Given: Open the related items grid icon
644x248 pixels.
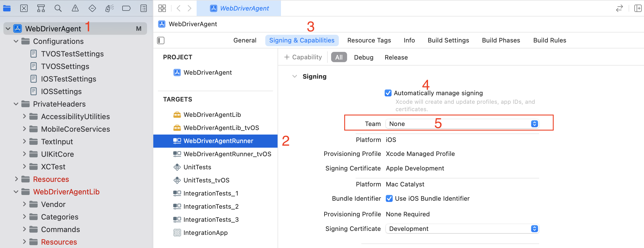Looking at the screenshot, I should (x=162, y=8).
